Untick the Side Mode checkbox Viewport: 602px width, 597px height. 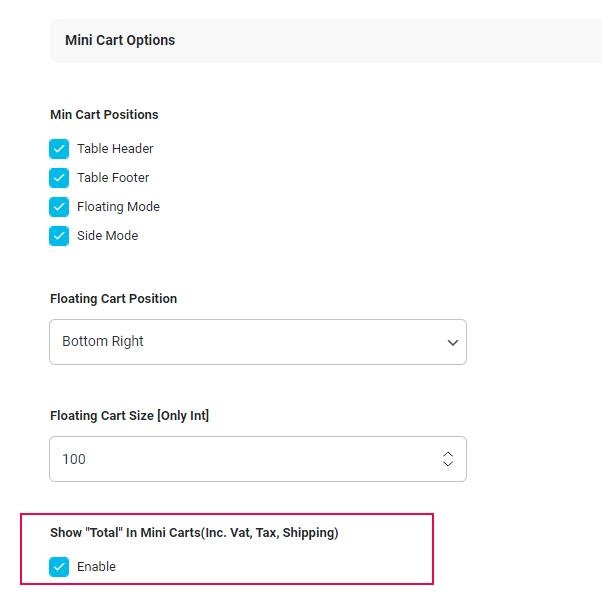tap(59, 236)
